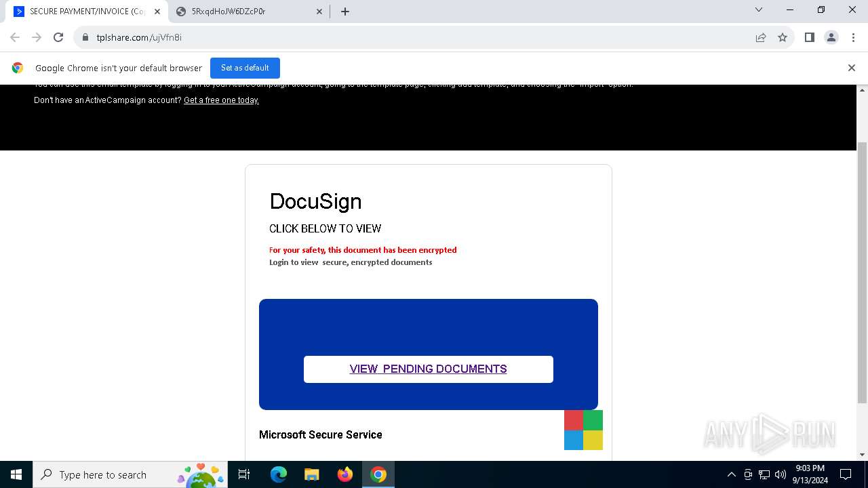
Task: Click the Microsoft Secure Service text
Action: click(321, 434)
